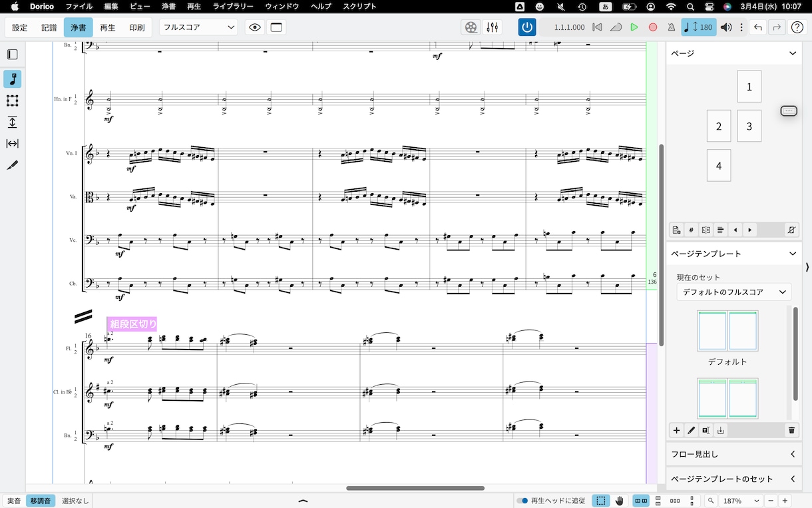The width and height of the screenshot is (812, 508).
Task: Click the swap pages icon
Action: click(706, 230)
